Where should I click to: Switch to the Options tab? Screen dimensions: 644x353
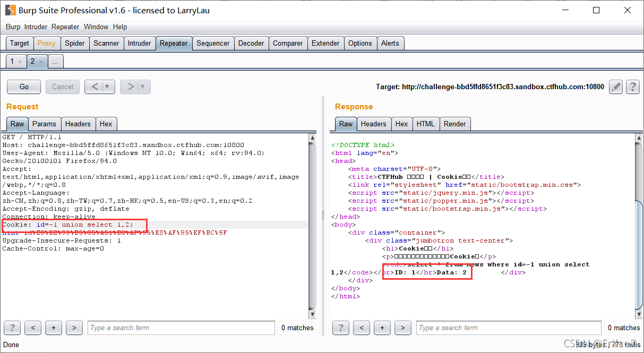tap(360, 43)
